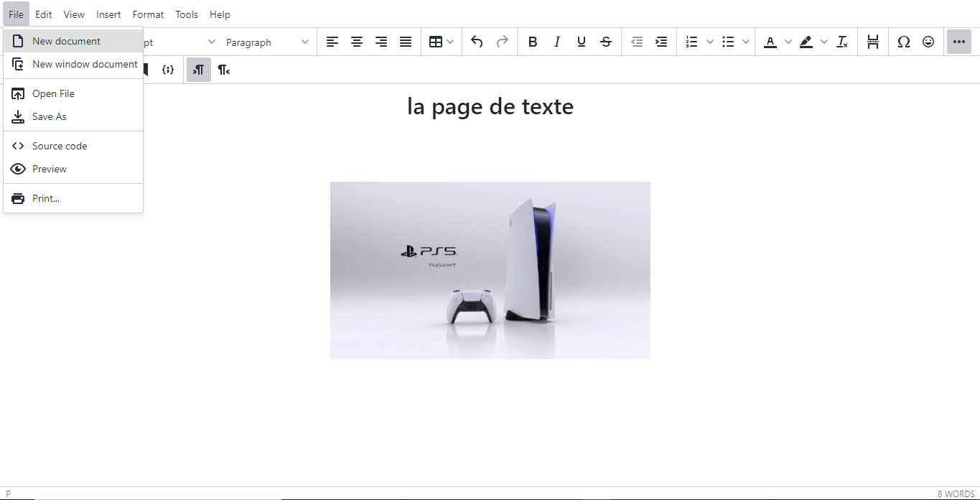Open the table insert dropdown
Image resolution: width=980 pixels, height=500 pixels.
[x=442, y=42]
